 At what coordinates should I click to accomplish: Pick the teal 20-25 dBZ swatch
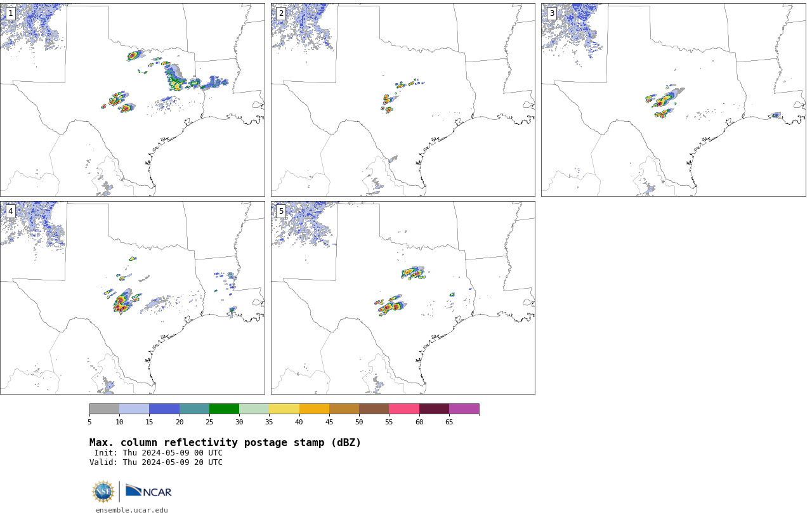[x=194, y=409]
